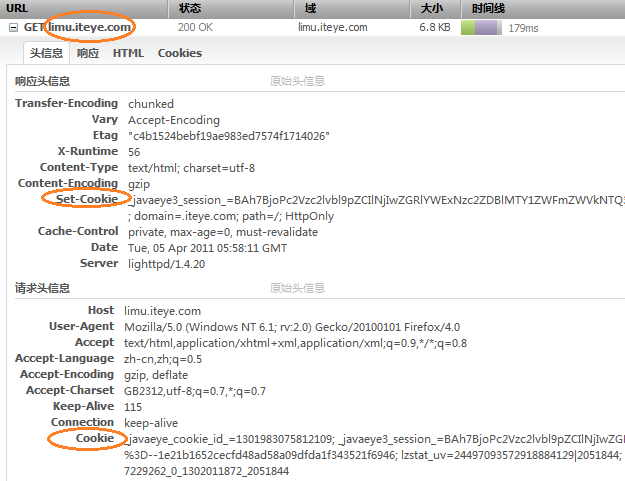
Task: Click the 请求头信息 section heading
Action: 42,288
